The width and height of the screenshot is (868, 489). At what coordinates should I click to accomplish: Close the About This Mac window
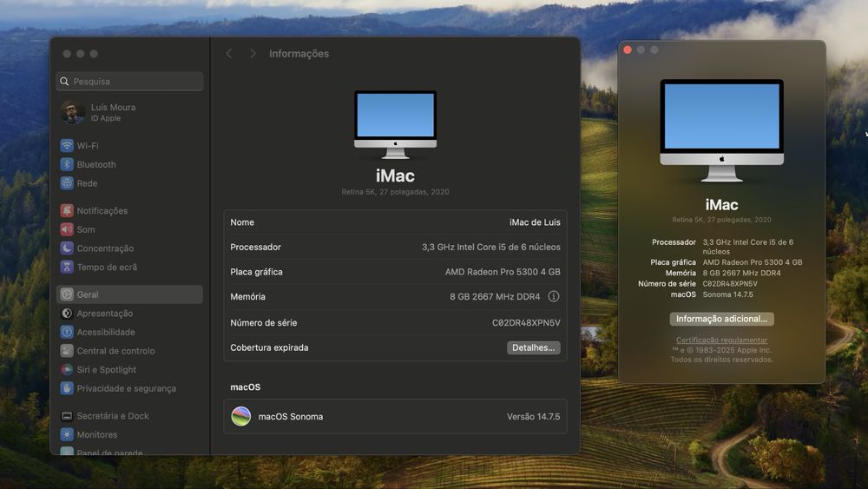click(x=628, y=50)
